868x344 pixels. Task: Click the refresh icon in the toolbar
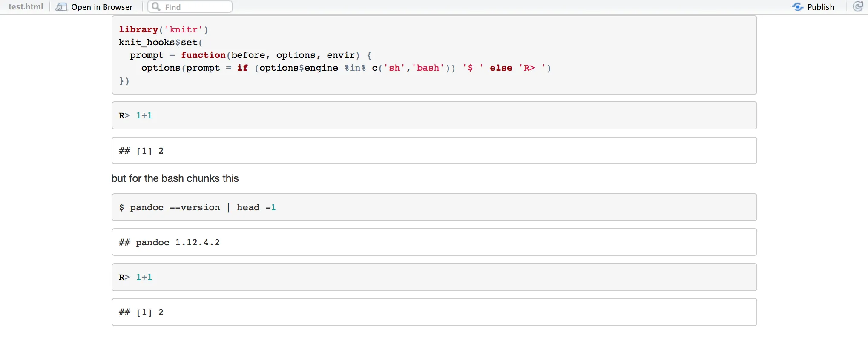pos(858,7)
